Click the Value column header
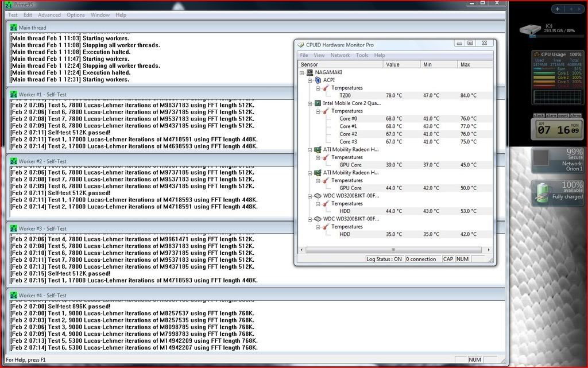Image resolution: width=588 pixels, height=368 pixels. click(401, 64)
